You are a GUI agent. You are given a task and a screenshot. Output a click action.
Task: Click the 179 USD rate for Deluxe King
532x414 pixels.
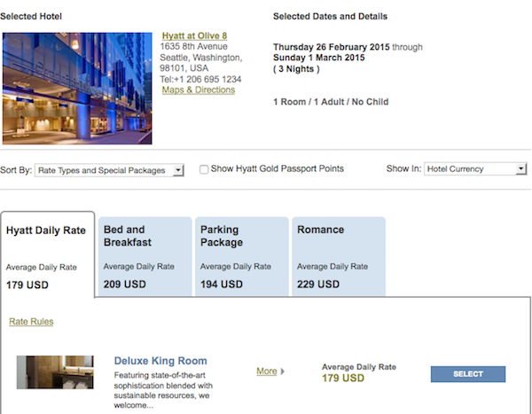point(343,378)
